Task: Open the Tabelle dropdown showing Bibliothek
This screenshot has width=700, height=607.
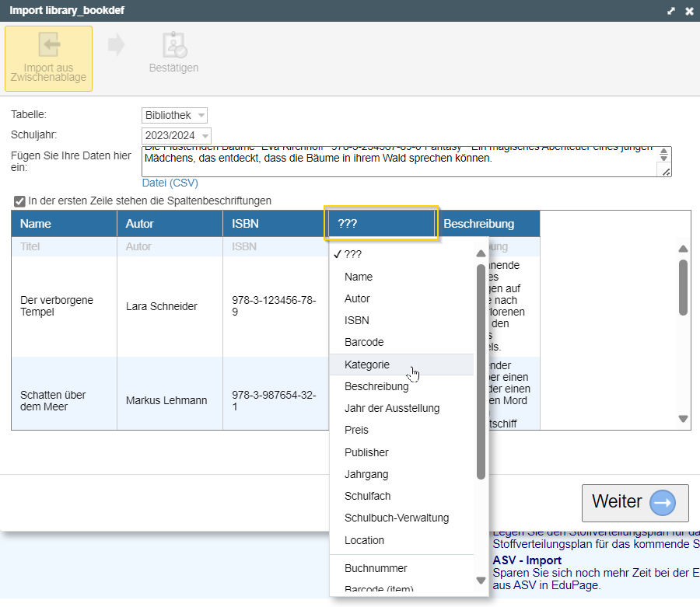Action: 174,115
